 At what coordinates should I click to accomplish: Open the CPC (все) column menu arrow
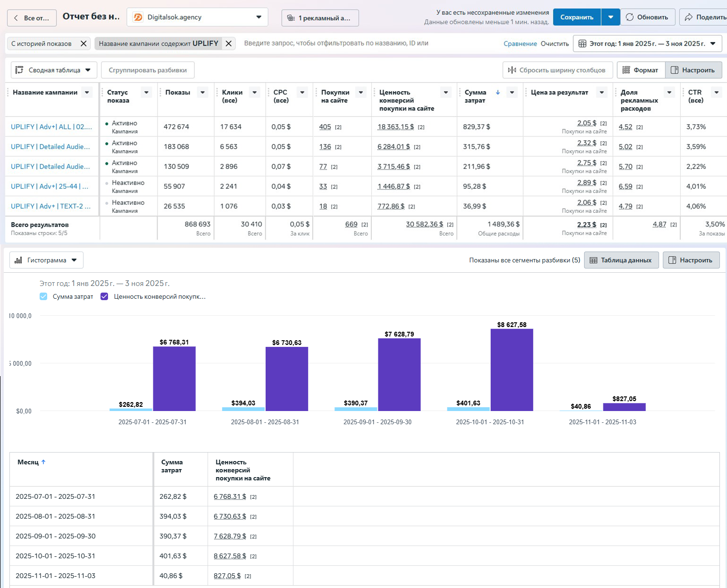pos(303,92)
